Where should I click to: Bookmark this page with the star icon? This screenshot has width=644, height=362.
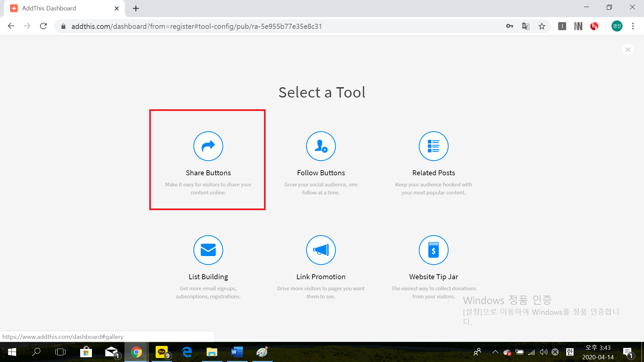[x=542, y=26]
